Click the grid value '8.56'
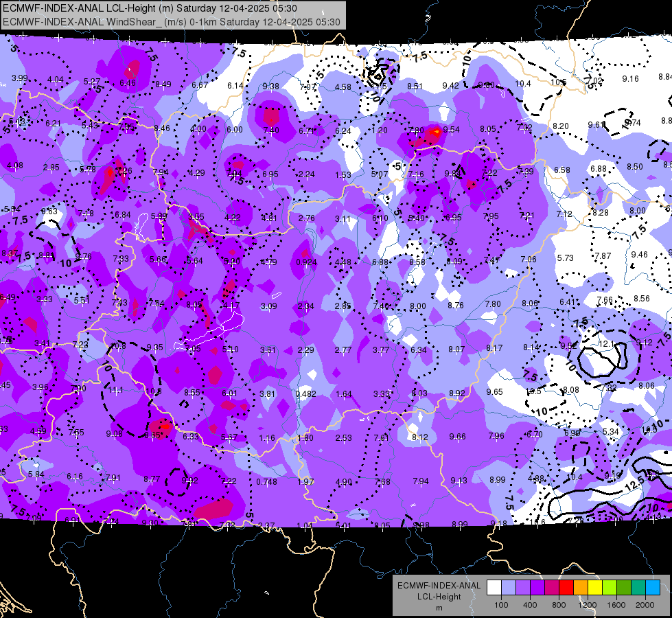The height and width of the screenshot is (618, 672). coord(642,299)
